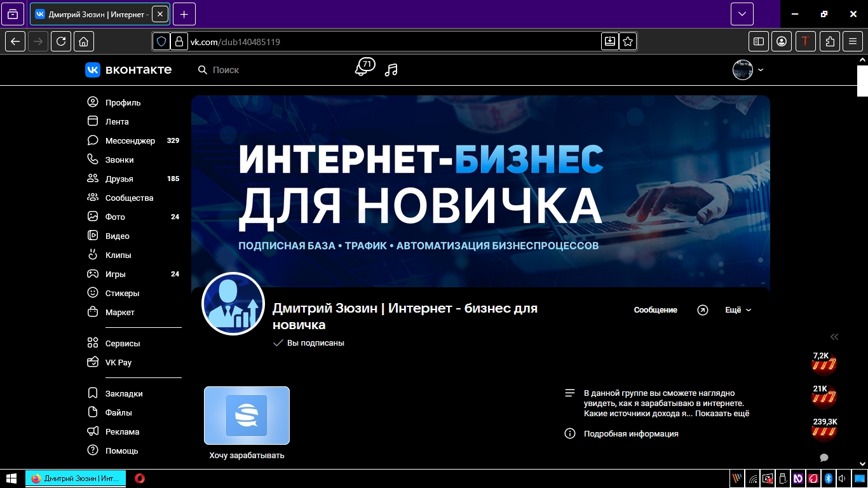Open the comments bubble icon near stories
The width and height of the screenshot is (868, 488).
[824, 457]
